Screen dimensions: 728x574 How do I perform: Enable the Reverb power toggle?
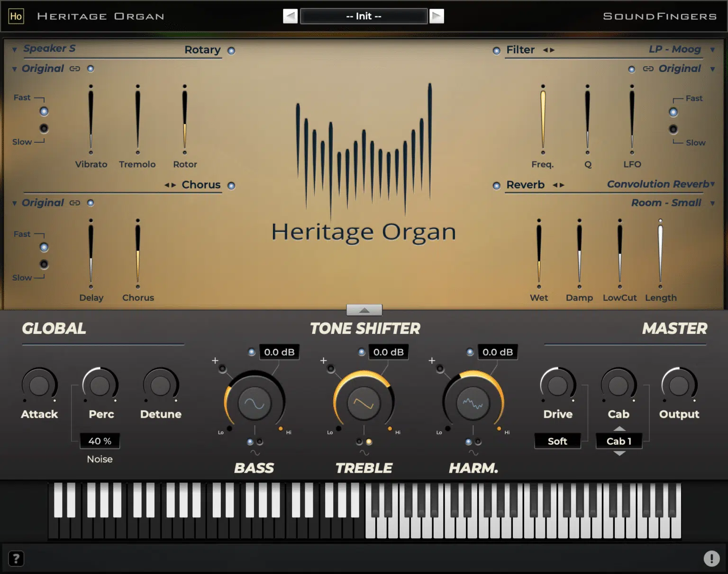pos(496,186)
